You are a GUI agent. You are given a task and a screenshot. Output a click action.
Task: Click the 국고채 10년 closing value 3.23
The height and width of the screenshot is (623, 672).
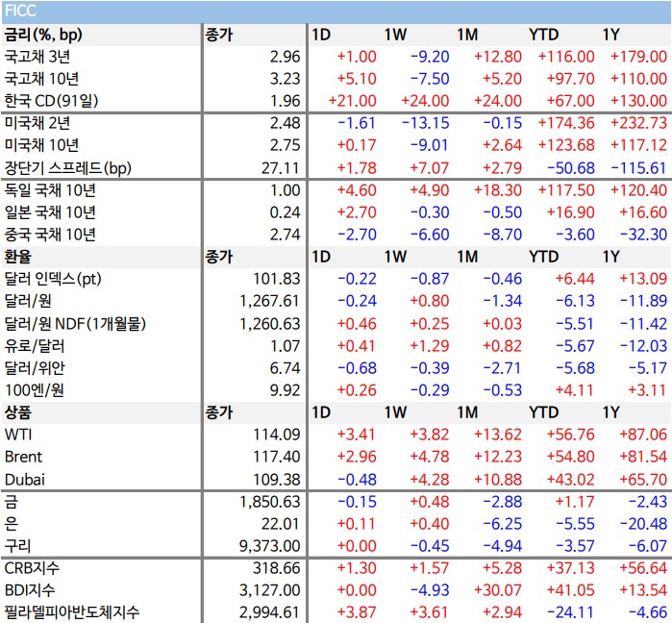[x=285, y=79]
